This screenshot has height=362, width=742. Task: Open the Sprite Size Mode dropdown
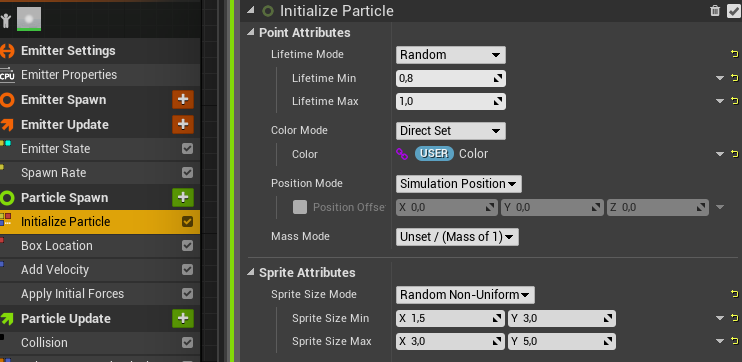coord(465,295)
